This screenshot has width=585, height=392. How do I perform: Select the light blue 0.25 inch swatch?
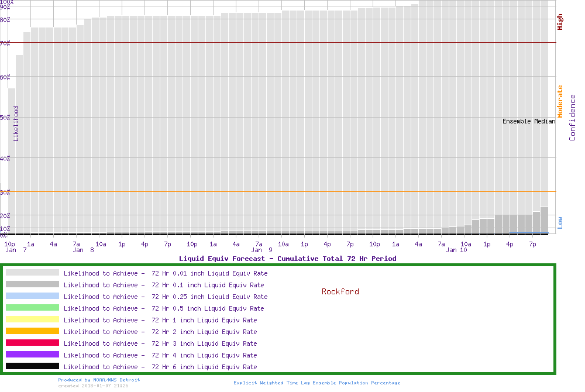(x=32, y=296)
